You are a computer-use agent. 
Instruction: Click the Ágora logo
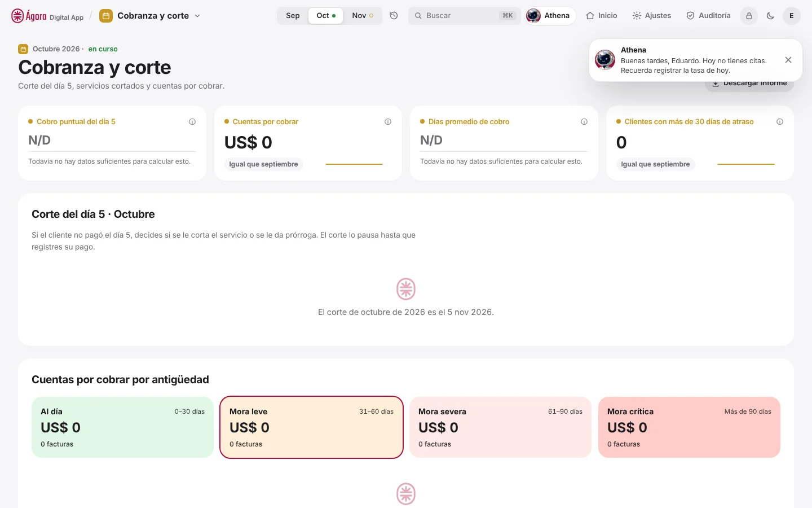point(47,16)
